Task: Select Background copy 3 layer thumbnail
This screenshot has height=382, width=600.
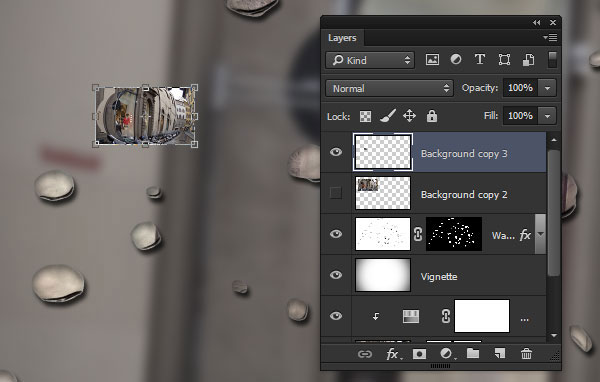Action: 383,152
